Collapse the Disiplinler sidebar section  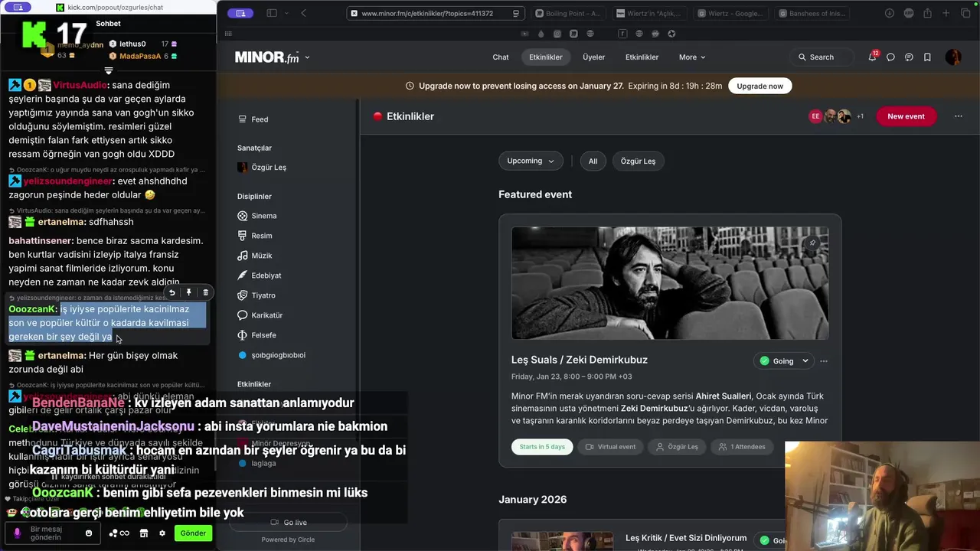click(254, 197)
